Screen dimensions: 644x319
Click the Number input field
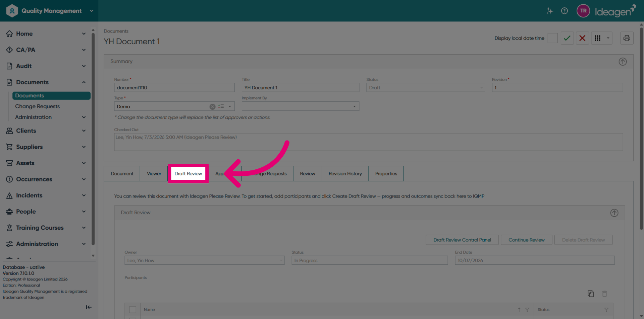pyautogui.click(x=174, y=88)
